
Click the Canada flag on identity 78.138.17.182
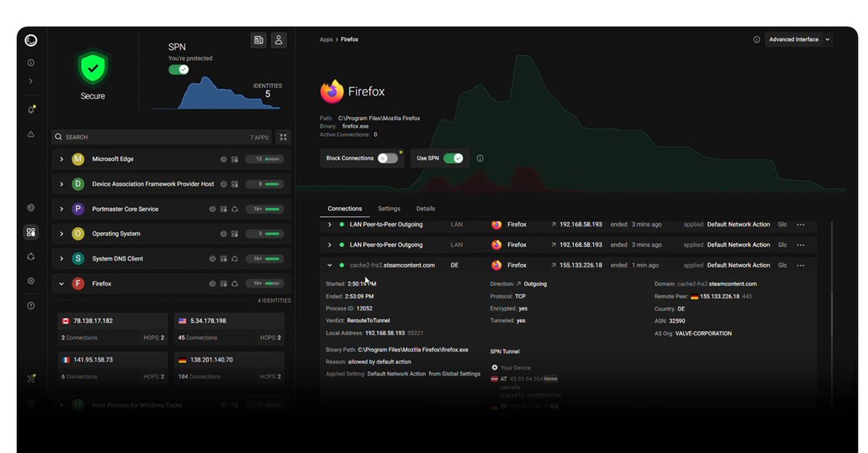pyautogui.click(x=66, y=321)
